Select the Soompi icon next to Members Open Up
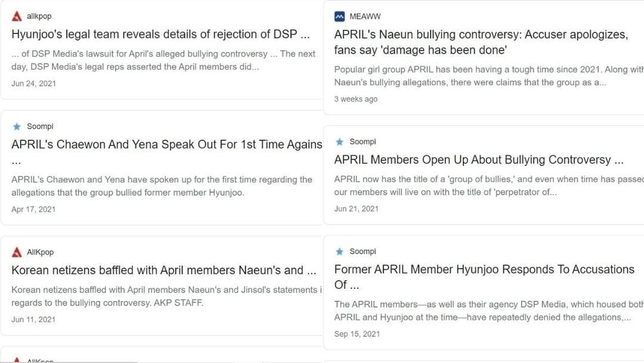644x363 pixels. (339, 141)
